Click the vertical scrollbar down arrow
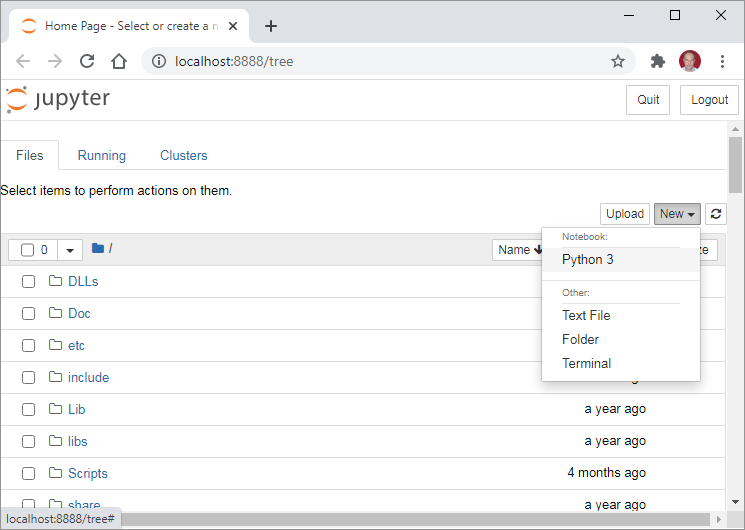 pyautogui.click(x=735, y=502)
